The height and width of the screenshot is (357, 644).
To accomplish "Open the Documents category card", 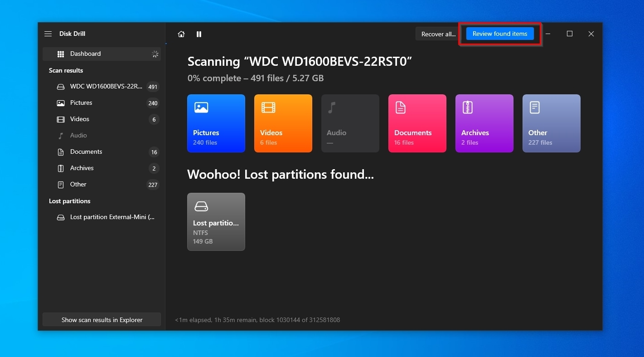I will (417, 123).
